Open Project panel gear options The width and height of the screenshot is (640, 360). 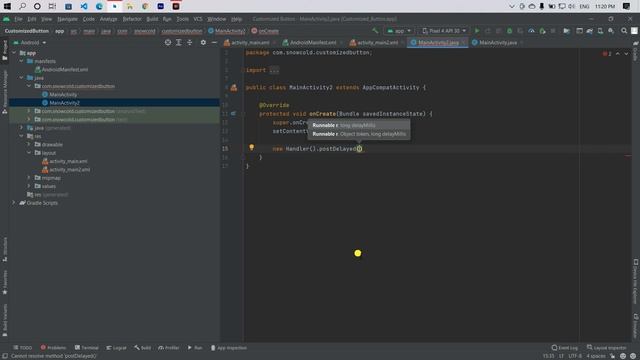203,42
